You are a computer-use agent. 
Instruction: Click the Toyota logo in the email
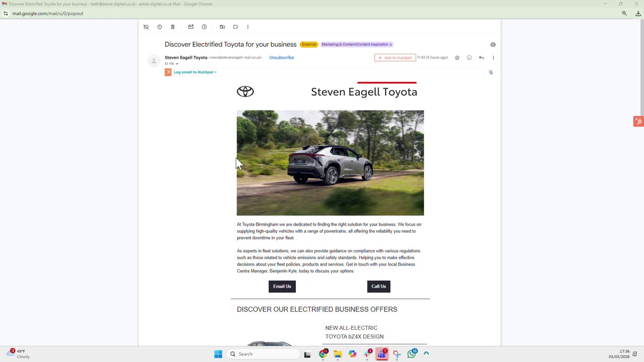pyautogui.click(x=246, y=92)
